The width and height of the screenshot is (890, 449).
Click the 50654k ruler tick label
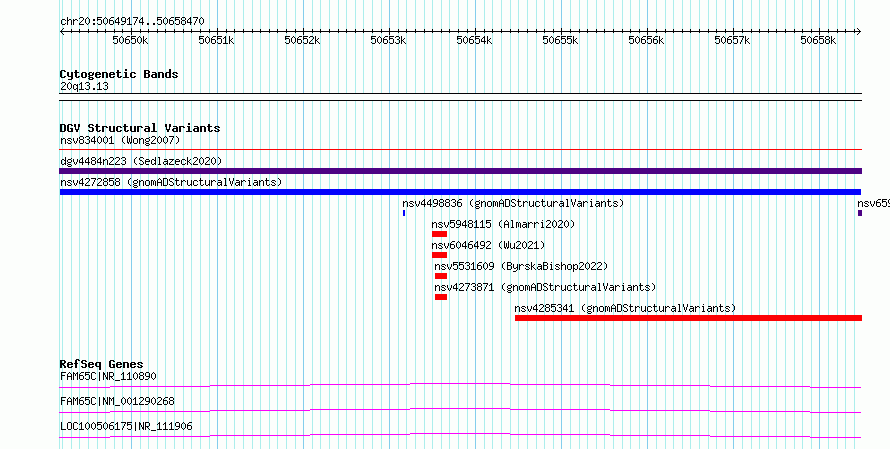[475, 40]
